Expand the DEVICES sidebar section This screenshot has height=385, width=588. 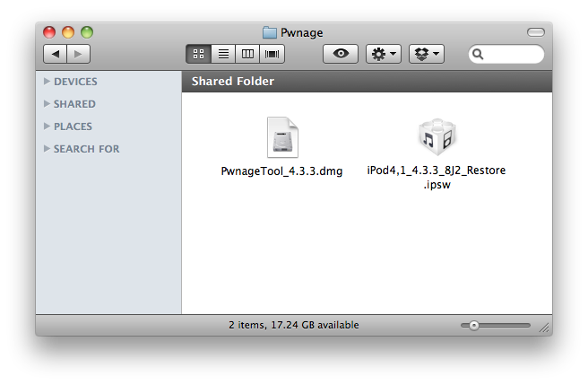pyautogui.click(x=47, y=82)
